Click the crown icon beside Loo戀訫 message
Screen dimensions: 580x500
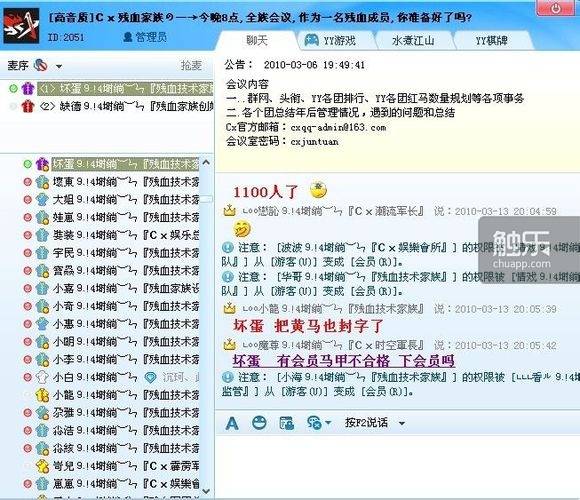pos(229,211)
